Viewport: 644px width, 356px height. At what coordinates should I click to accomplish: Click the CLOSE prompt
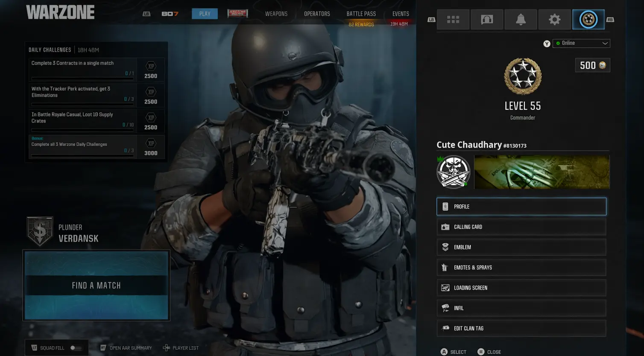(x=494, y=352)
